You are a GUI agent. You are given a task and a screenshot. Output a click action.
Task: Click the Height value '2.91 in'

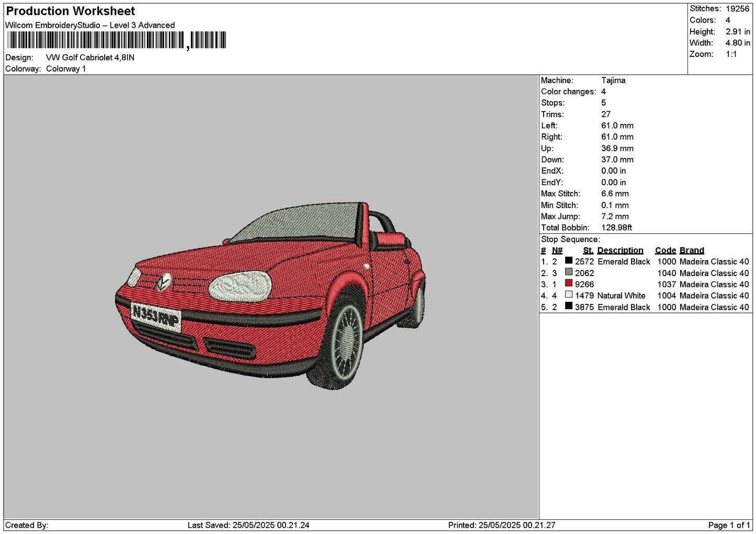point(738,32)
